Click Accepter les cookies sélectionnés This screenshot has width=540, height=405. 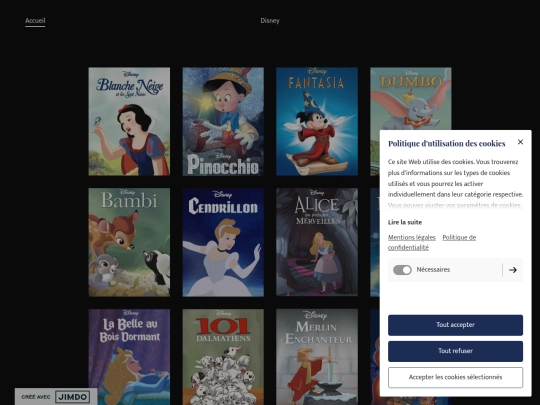[x=455, y=377]
